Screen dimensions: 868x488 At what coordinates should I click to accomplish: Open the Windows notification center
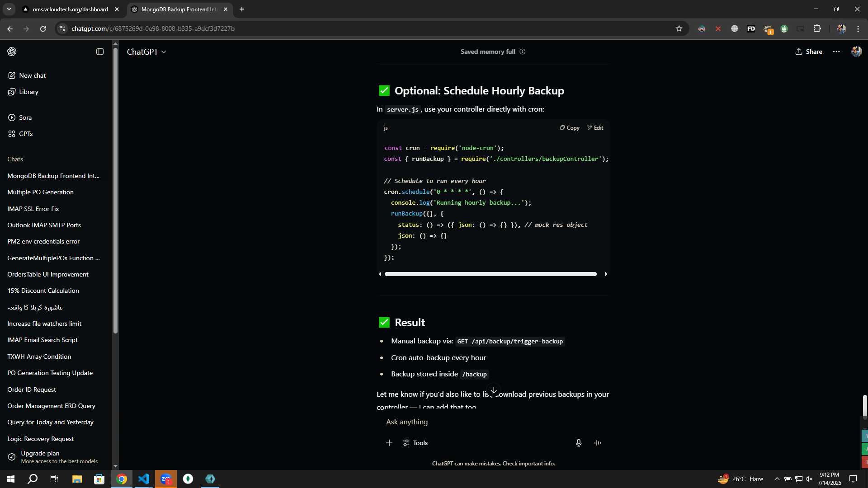point(853,479)
